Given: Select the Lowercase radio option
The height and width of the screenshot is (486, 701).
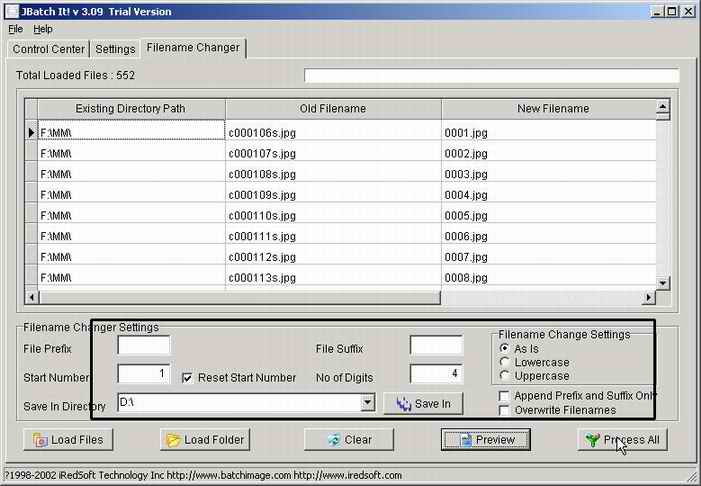Looking at the screenshot, I should (505, 362).
